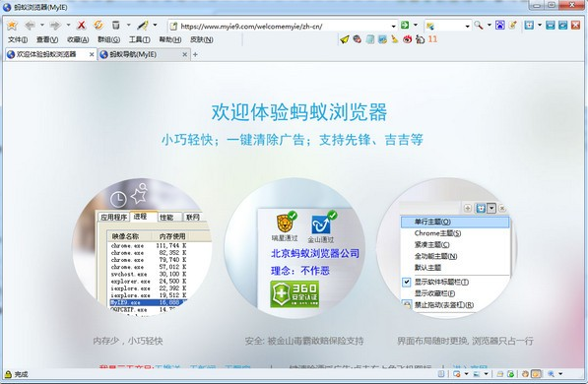This screenshot has height=384, width=588.
Task: Open the image display dropdown arrow
Action: pos(486,373)
